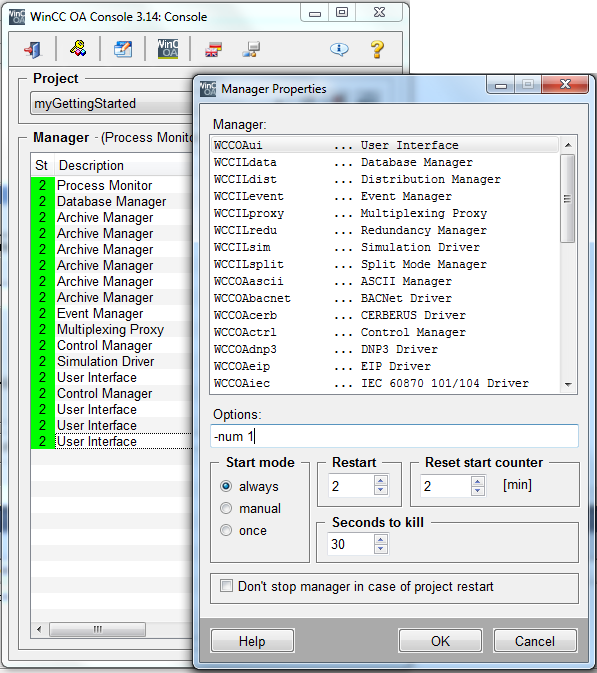This screenshot has height=673, width=597.
Task: Select WCCOActrl Control Manager in list
Action: (385, 332)
